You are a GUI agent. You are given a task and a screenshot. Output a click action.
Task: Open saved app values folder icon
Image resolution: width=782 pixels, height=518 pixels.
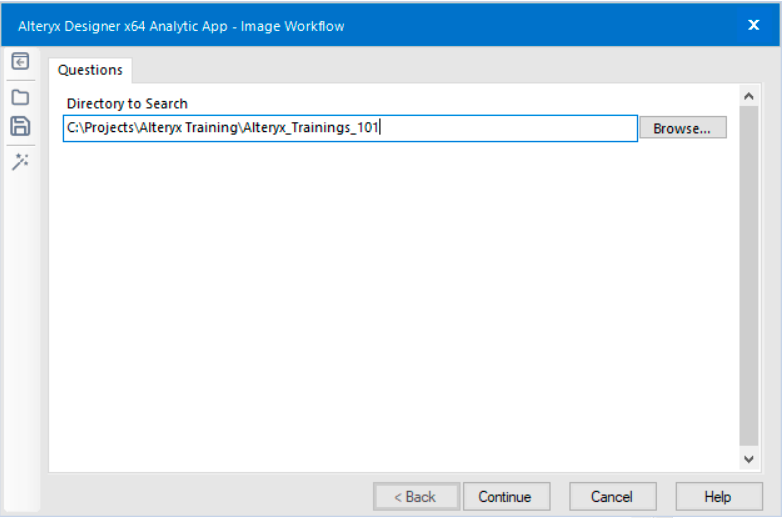click(x=20, y=97)
